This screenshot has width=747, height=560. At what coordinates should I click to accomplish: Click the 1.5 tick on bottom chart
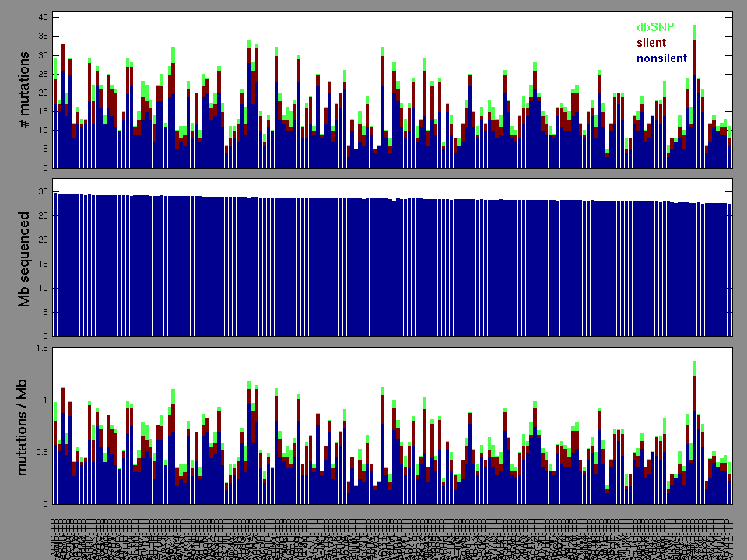click(x=41, y=348)
